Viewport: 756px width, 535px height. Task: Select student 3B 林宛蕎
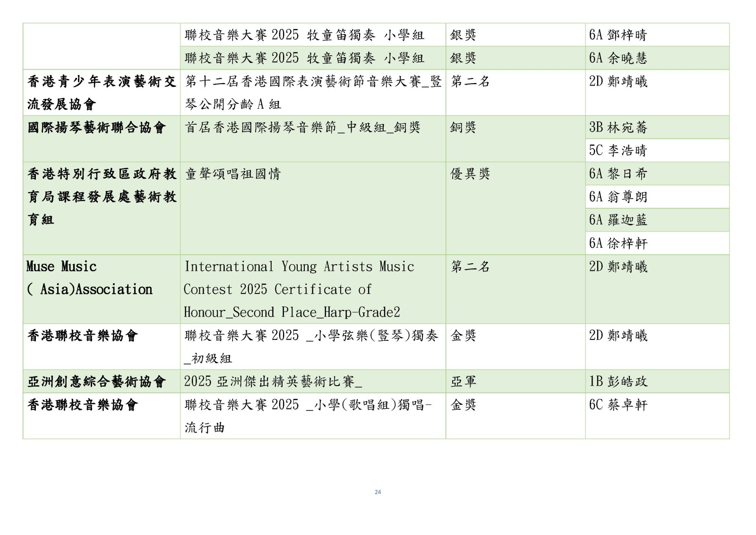[x=618, y=128]
